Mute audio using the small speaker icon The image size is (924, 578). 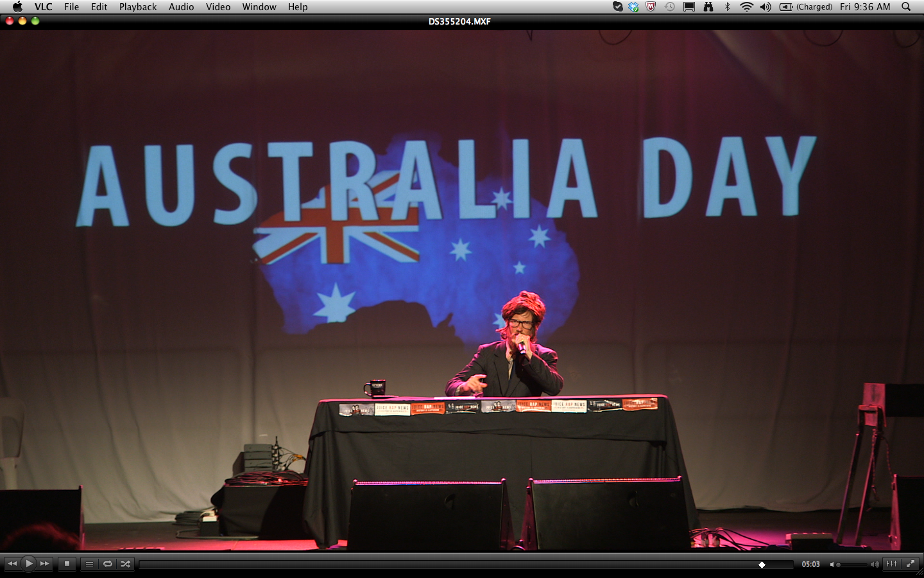pos(832,565)
